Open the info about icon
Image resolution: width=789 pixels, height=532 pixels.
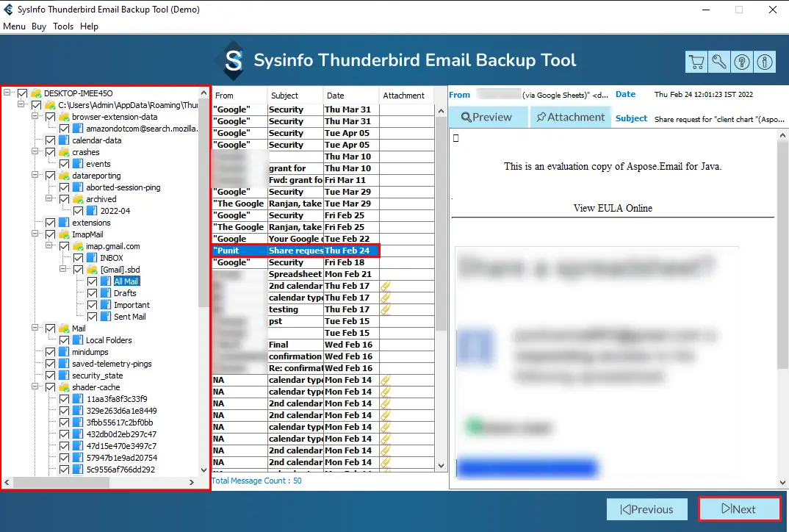(765, 62)
